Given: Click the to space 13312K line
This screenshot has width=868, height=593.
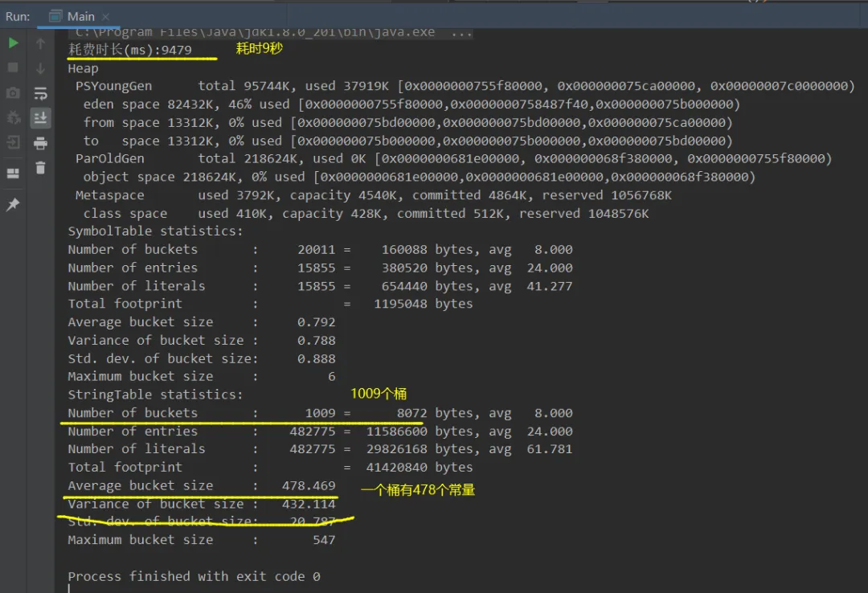Looking at the screenshot, I should click(407, 141).
